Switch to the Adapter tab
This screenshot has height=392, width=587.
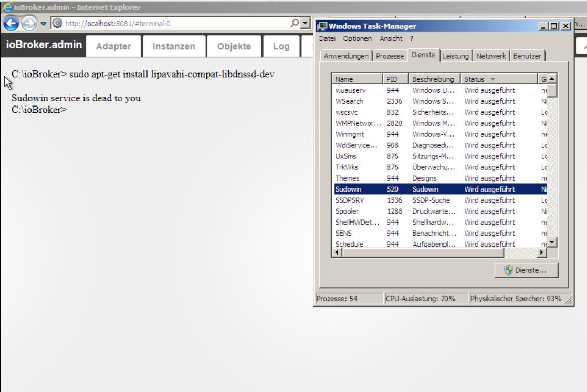point(113,46)
